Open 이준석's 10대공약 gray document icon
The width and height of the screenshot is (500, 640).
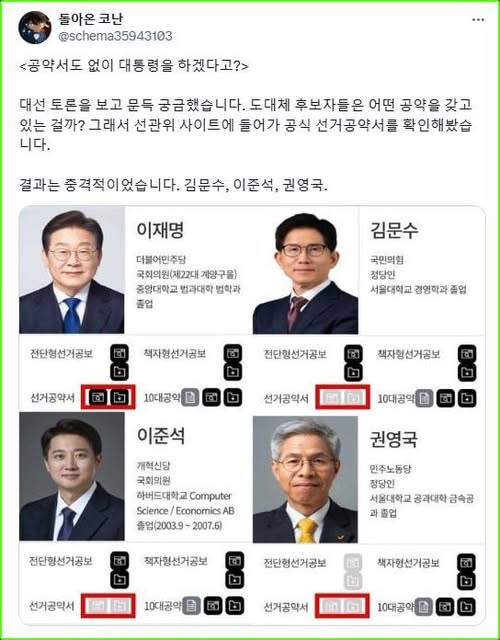pos(191,606)
